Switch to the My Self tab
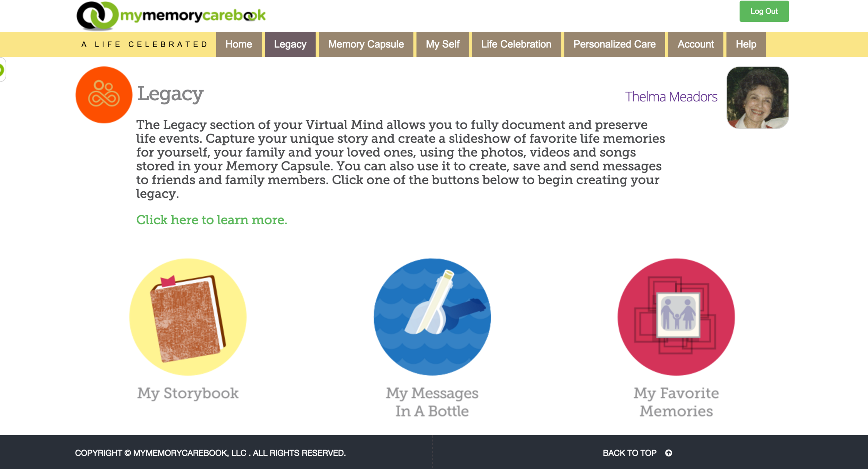This screenshot has height=469, width=868. (x=443, y=44)
